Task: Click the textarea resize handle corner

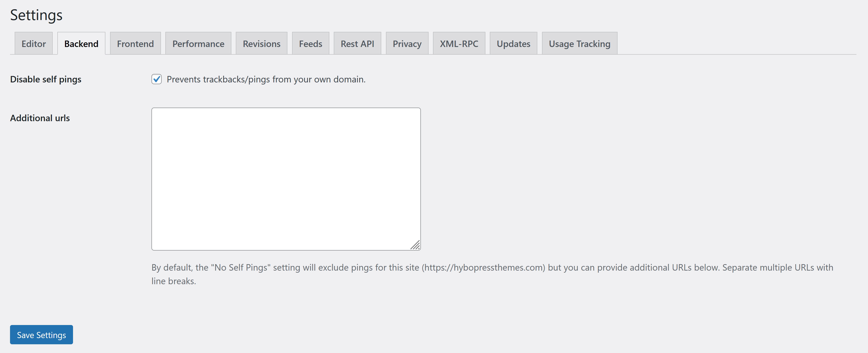Action: coord(415,245)
